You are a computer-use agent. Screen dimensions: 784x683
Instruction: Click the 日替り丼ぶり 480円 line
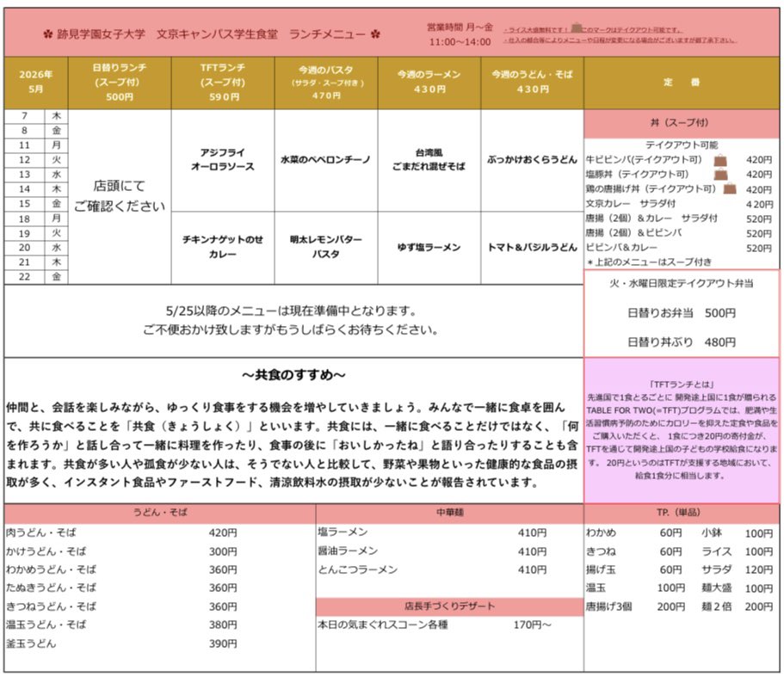[682, 342]
